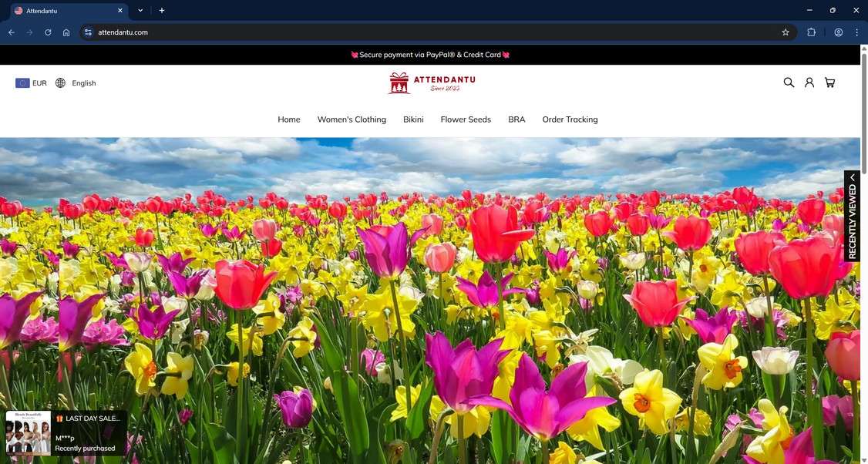The height and width of the screenshot is (464, 868).
Task: Open a new browser tab
Action: click(162, 11)
